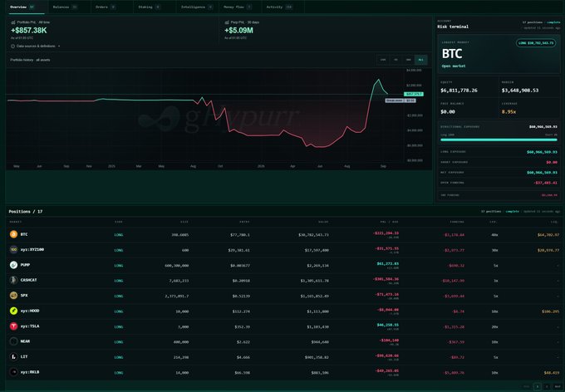
Task: Click the CASHCAT token icon
Action: pyautogui.click(x=13, y=280)
